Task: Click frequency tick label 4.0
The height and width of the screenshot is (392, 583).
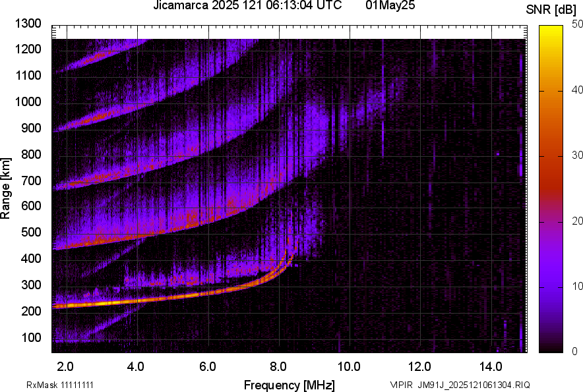Action: click(x=136, y=367)
